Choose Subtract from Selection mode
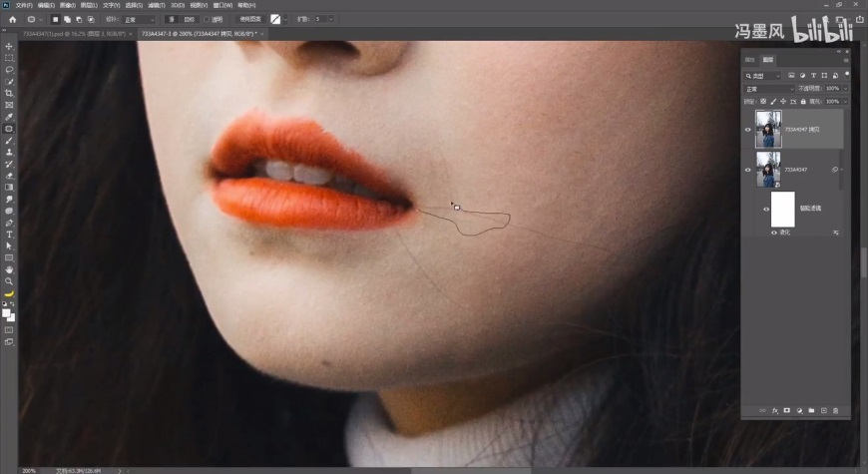Screen dimensions: 868x474 coord(79,19)
